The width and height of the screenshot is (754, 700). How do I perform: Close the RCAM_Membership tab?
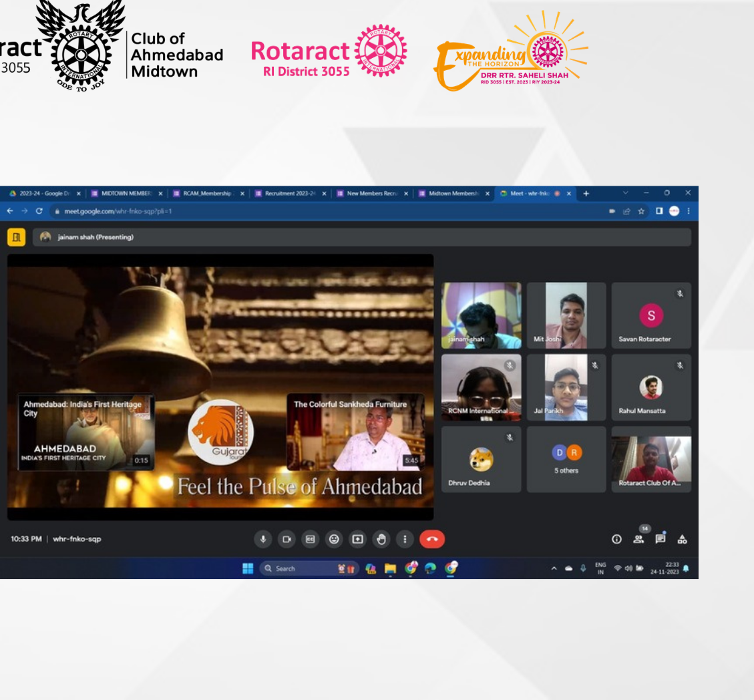tap(242, 193)
